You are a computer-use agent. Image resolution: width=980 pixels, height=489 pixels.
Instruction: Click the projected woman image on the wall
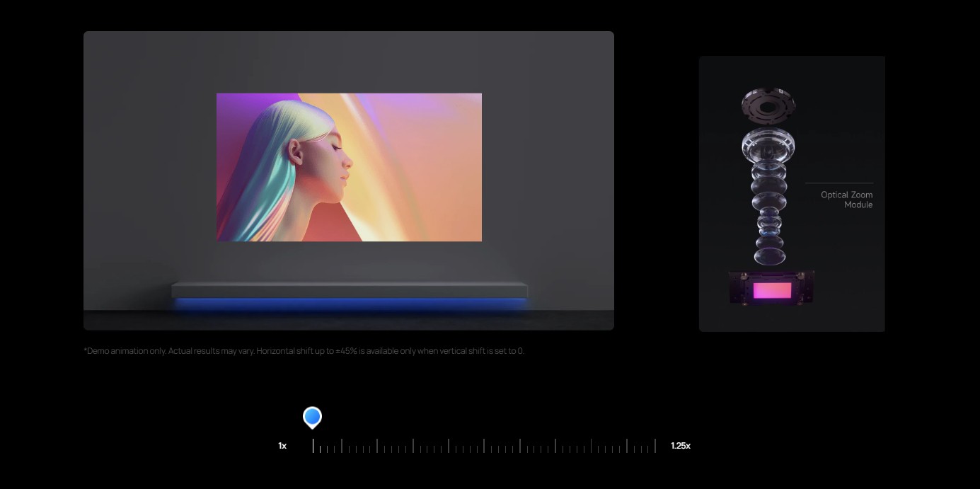(x=349, y=167)
